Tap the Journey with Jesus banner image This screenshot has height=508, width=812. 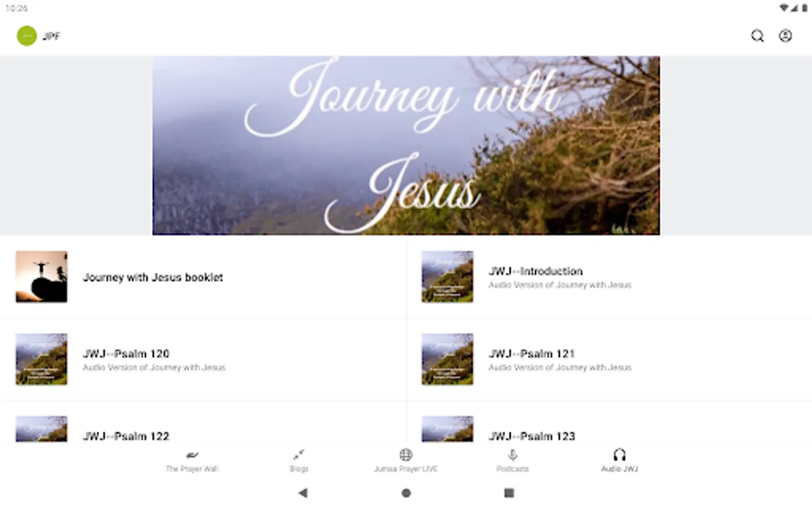click(406, 146)
